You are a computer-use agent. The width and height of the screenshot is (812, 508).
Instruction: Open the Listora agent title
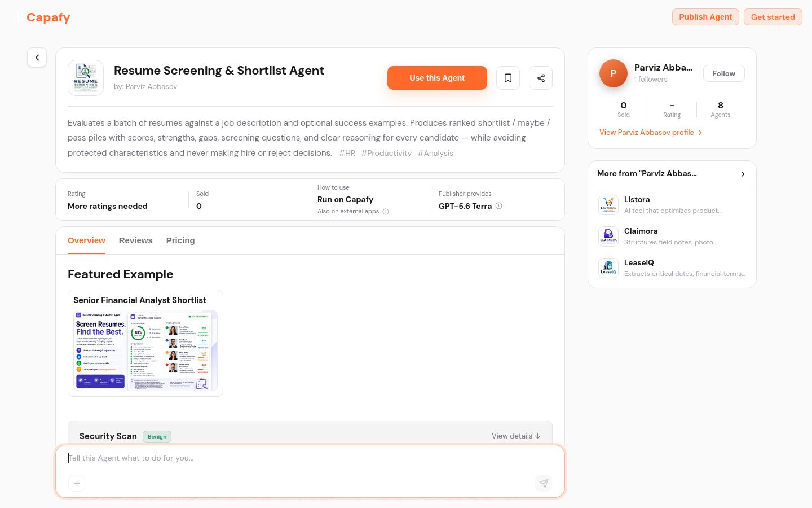637,199
